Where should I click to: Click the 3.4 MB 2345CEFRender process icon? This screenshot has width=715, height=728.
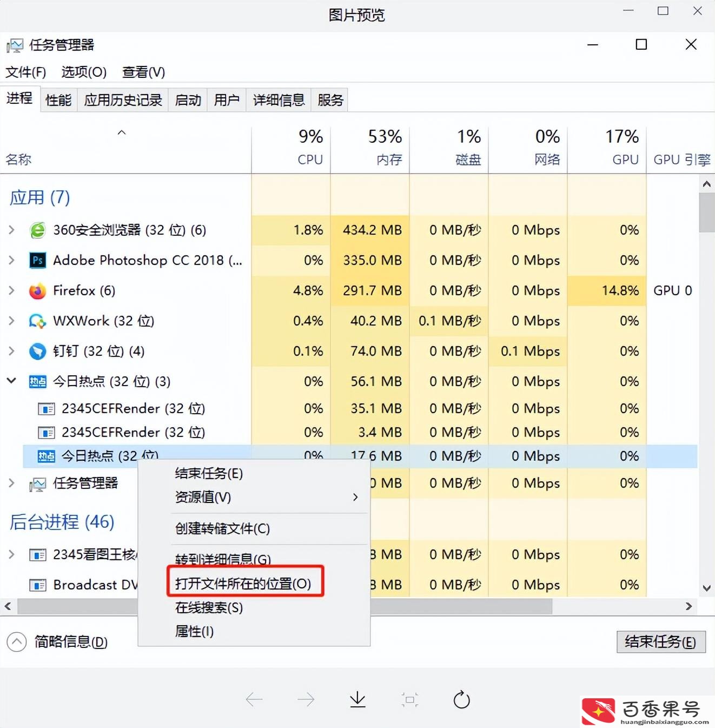(46, 433)
